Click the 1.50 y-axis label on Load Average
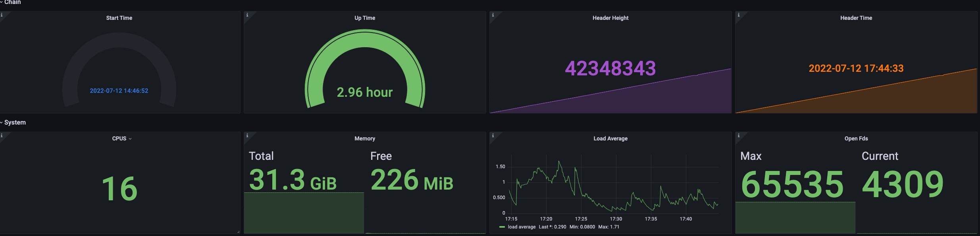This screenshot has width=980, height=236. pos(501,167)
